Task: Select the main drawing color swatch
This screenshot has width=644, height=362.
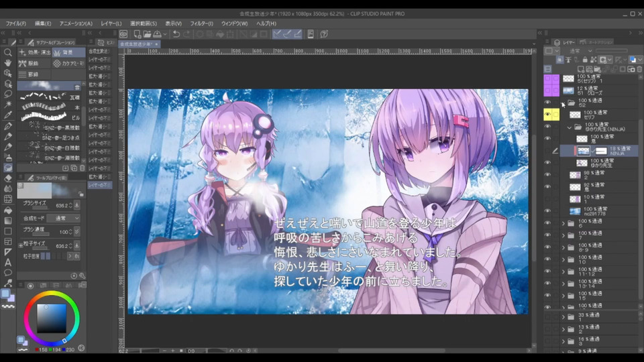Action: click(5, 294)
